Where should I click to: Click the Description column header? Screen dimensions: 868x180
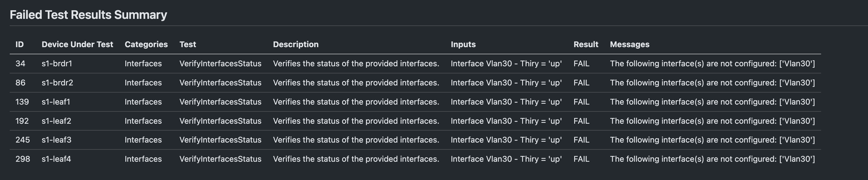click(x=296, y=44)
